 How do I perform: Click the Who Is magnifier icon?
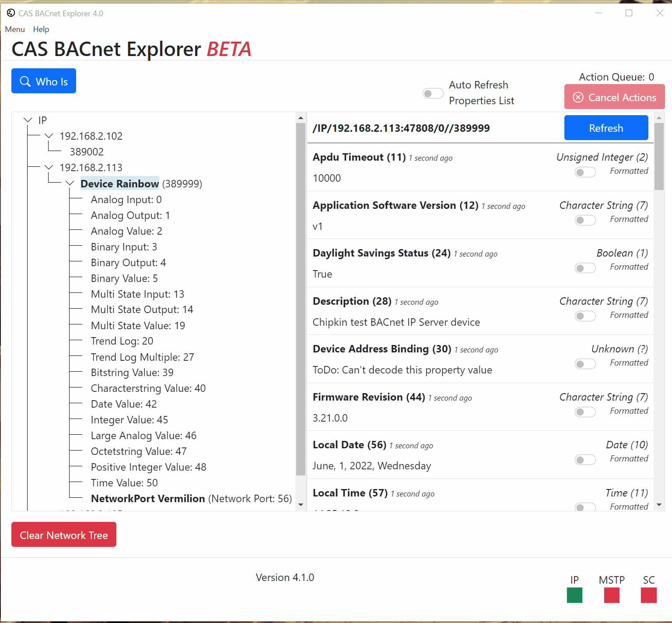point(25,81)
